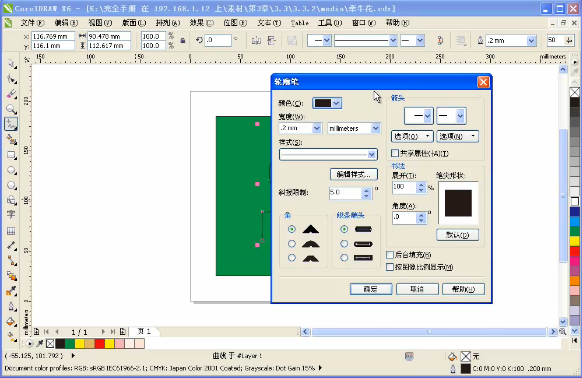582x378 pixels.
Task: Click mirror vertically icon in property bar
Action: coord(271,40)
